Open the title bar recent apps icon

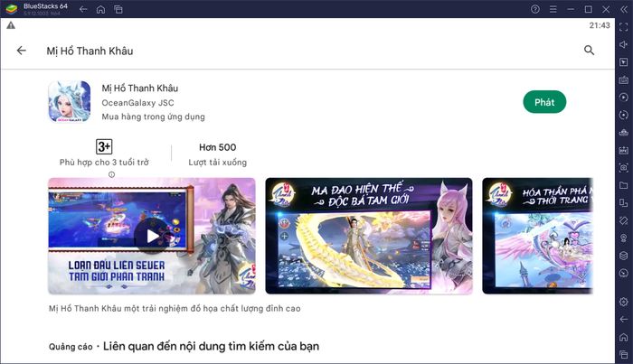[118, 9]
